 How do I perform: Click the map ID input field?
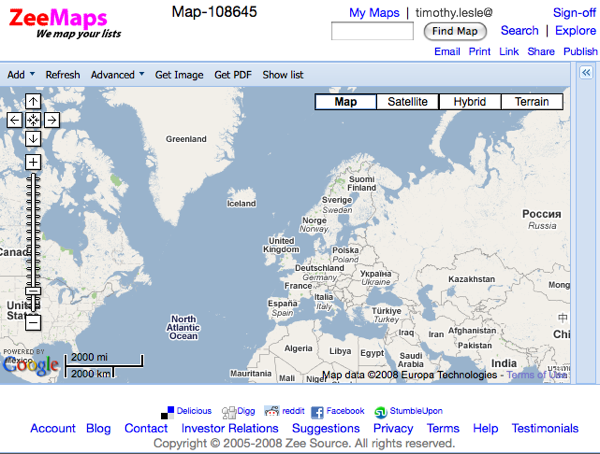click(372, 31)
